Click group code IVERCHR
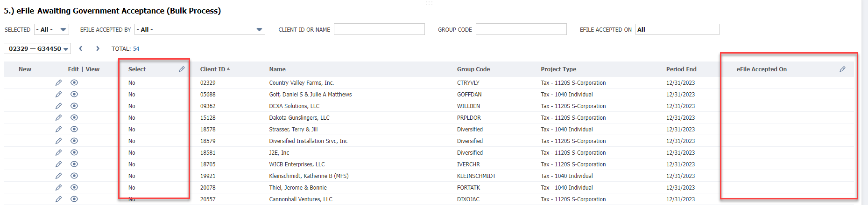868x205 pixels. 468,164
